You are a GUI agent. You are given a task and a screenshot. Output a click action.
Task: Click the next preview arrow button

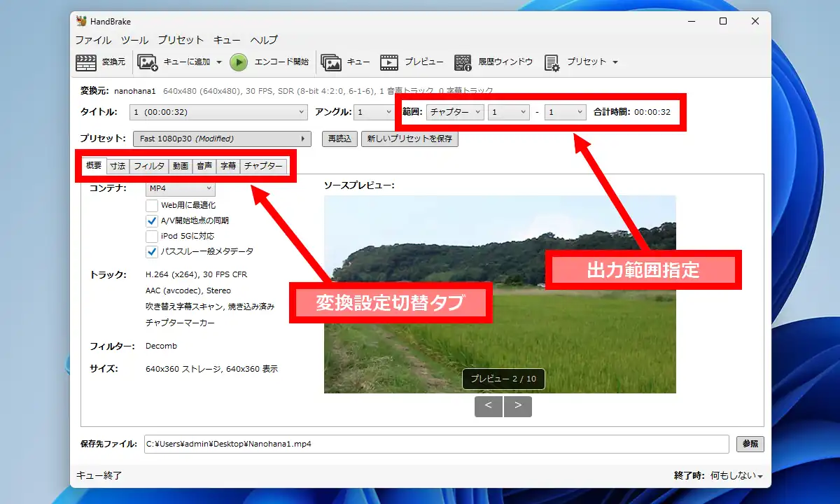click(518, 406)
